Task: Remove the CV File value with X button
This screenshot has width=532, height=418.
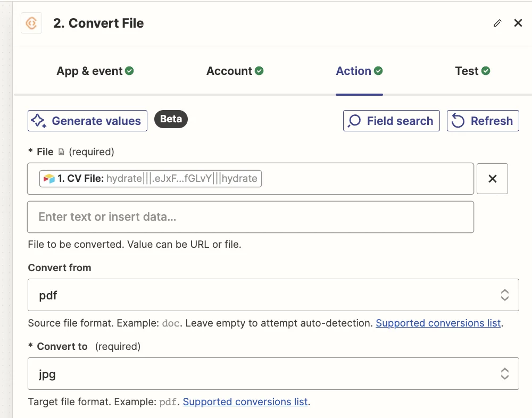Action: pyautogui.click(x=492, y=179)
